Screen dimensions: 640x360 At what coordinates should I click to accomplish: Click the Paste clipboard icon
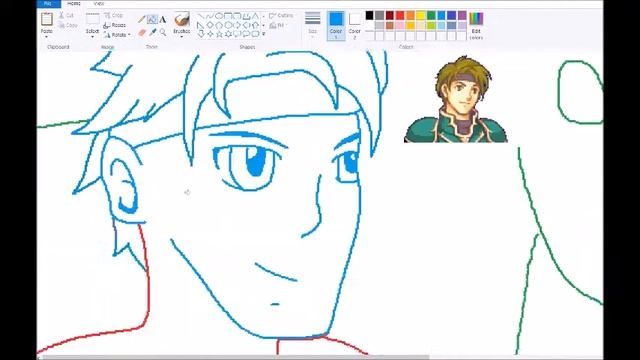47,19
